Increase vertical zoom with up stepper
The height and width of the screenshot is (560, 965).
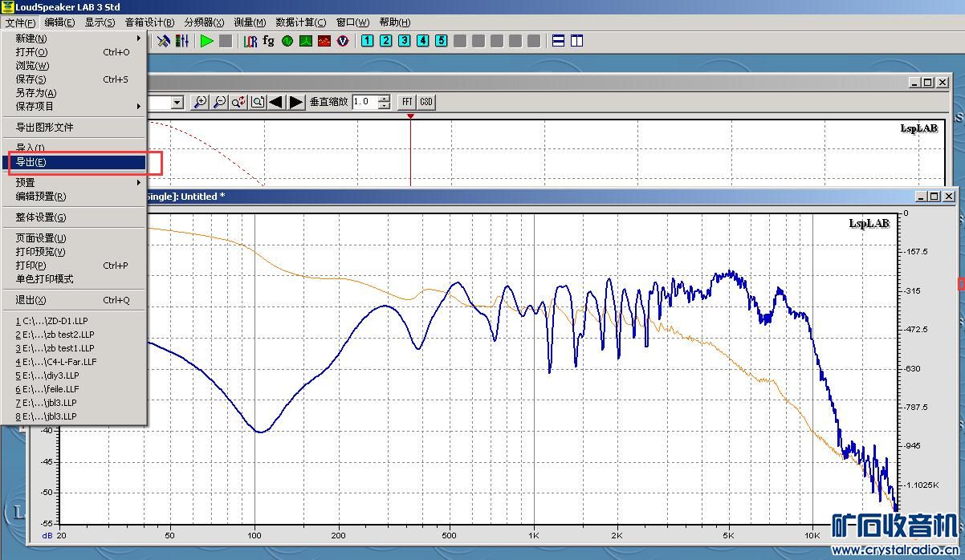(385, 98)
